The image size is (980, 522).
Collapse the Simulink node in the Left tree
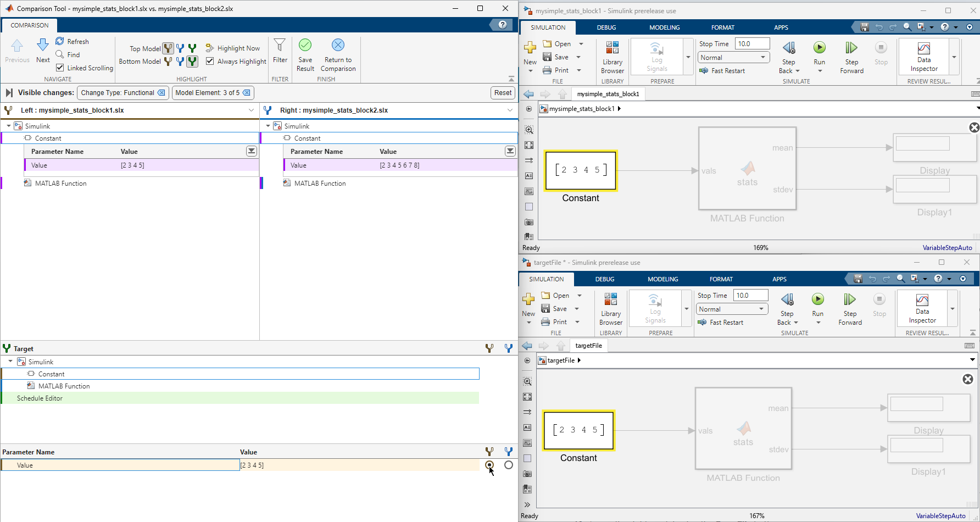pos(9,126)
